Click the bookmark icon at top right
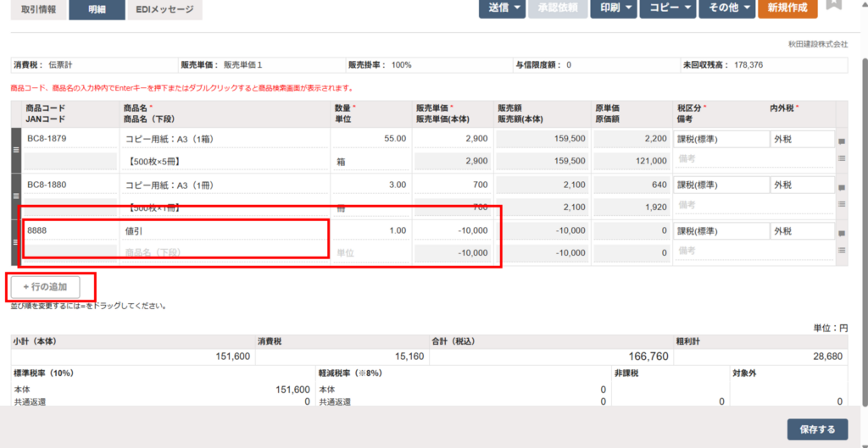 (x=834, y=6)
